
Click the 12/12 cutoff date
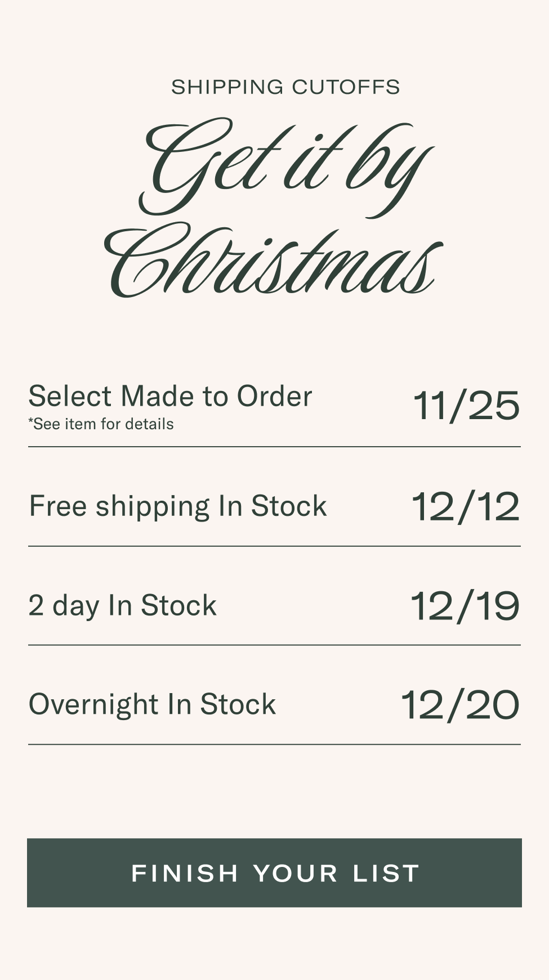tap(466, 506)
